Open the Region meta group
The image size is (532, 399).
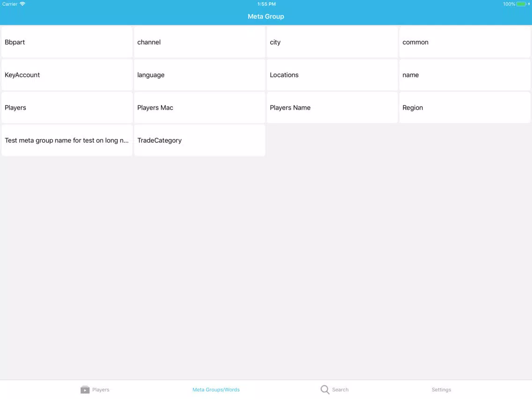465,108
